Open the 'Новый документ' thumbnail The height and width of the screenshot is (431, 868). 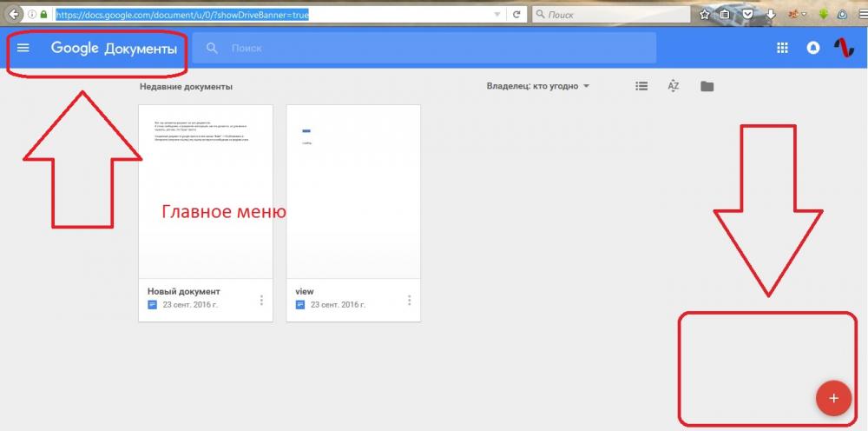[x=206, y=191]
